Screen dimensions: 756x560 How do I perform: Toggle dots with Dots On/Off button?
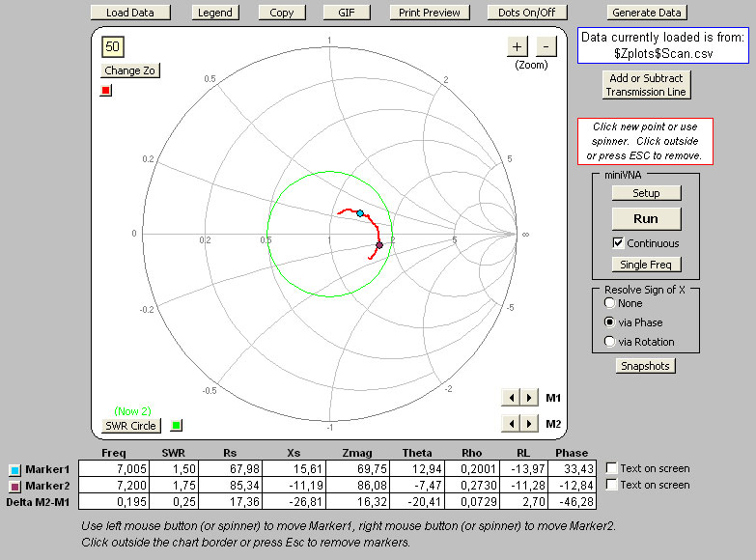(526, 13)
